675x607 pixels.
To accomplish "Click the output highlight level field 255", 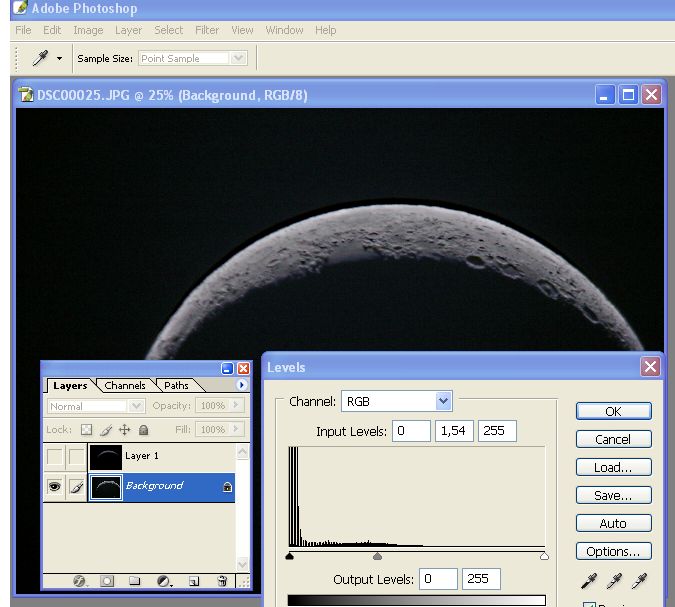I will coord(481,579).
